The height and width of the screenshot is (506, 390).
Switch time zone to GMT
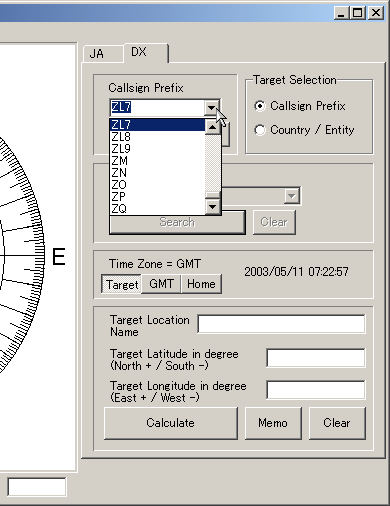tap(161, 284)
